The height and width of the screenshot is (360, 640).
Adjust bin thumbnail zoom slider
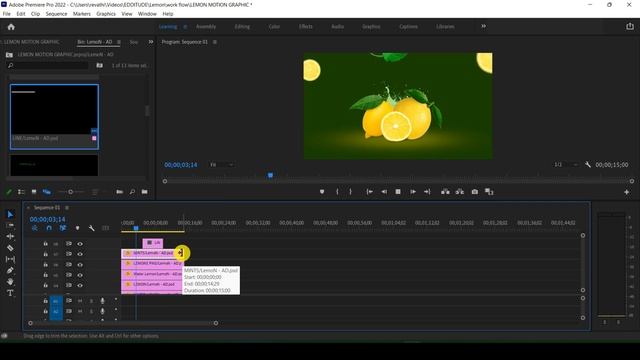pos(71,192)
